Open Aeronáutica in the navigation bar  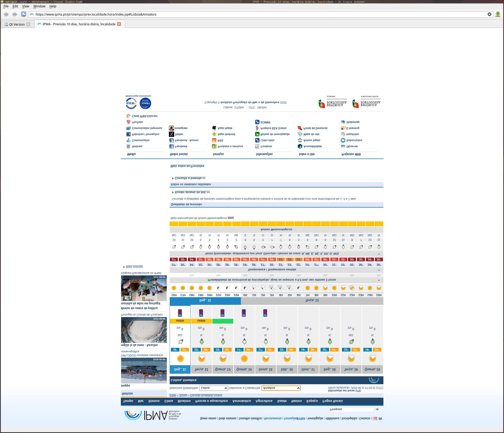coord(241,401)
